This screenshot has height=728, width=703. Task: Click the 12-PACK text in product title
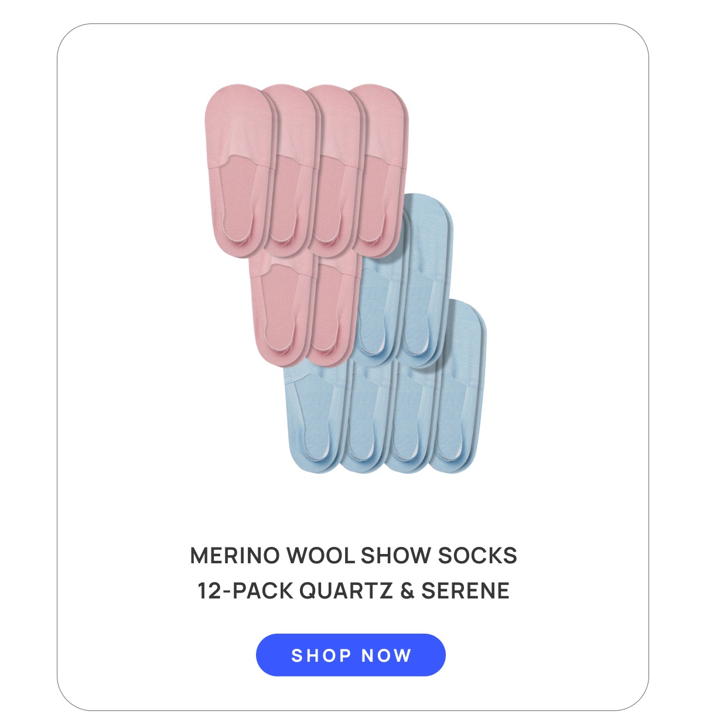(x=245, y=590)
